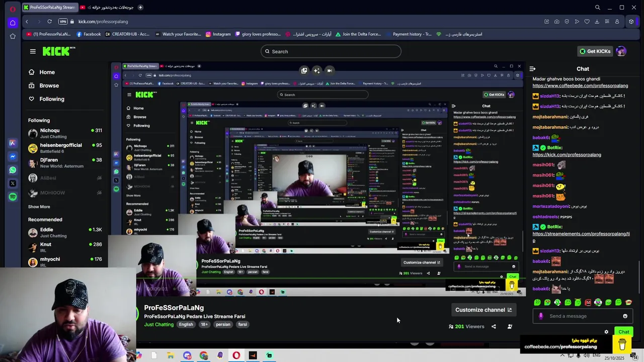This screenshot has width=644, height=362.
Task: Open Knut recommended channel
Action: pos(65,247)
